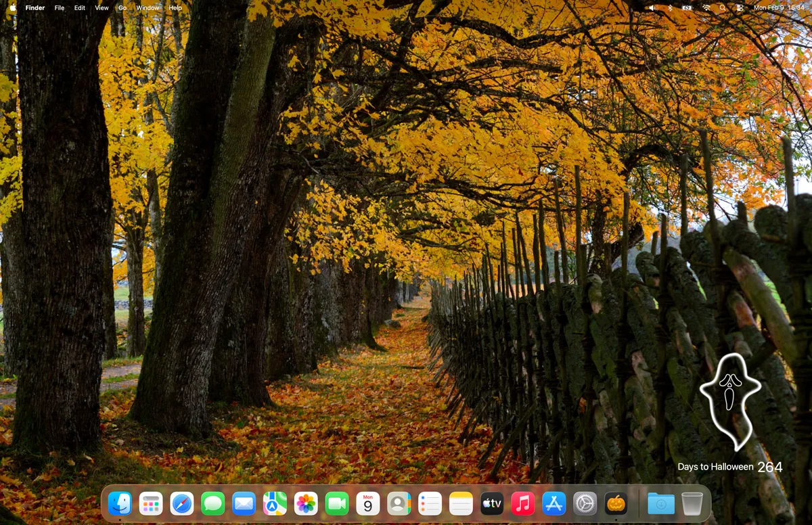The height and width of the screenshot is (525, 812).
Task: Open the Maps app
Action: coord(275,503)
